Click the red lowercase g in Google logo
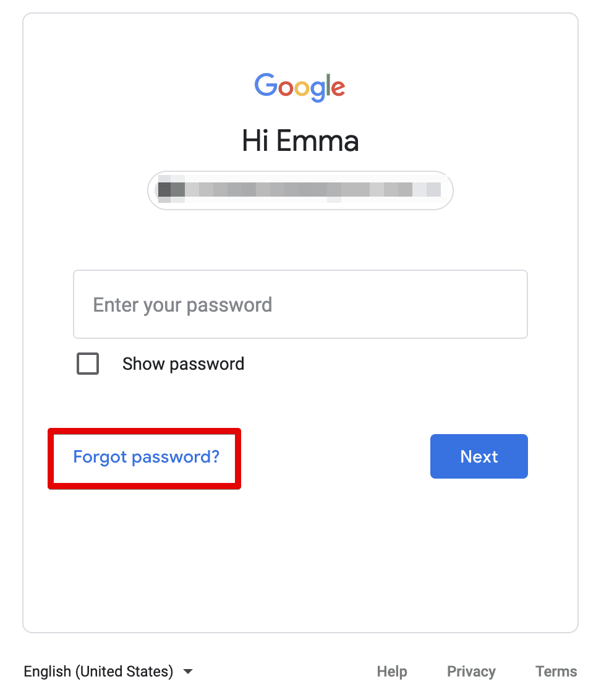Image resolution: width=596 pixels, height=700 pixels. [318, 90]
